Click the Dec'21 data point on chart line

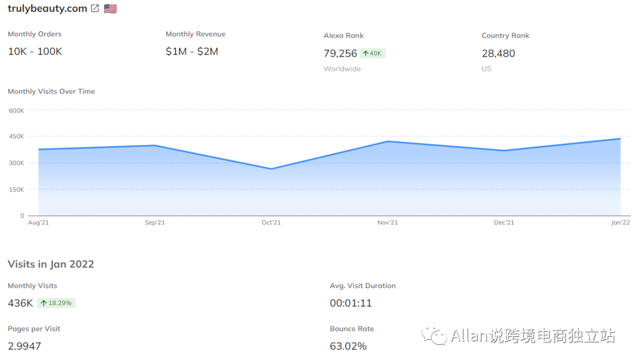tap(504, 151)
